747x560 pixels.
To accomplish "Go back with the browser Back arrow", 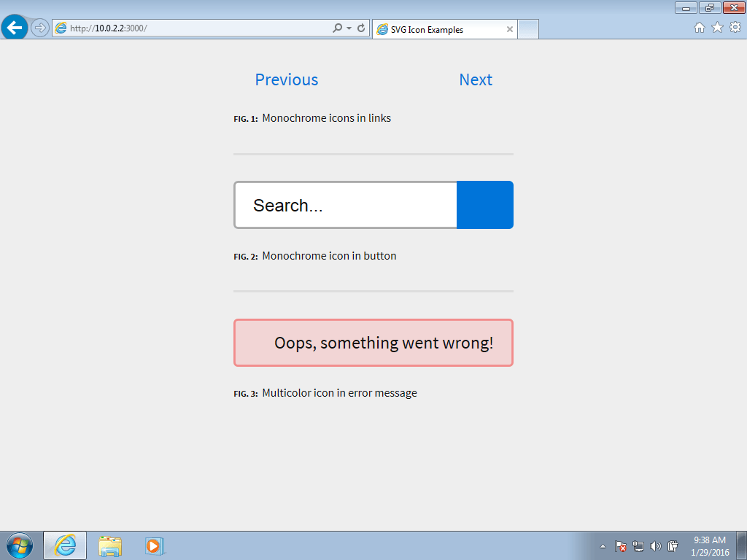I will [x=15, y=28].
